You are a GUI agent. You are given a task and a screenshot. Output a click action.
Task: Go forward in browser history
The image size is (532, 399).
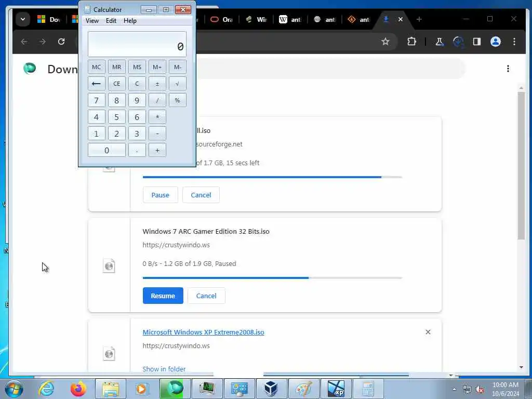[x=43, y=42]
